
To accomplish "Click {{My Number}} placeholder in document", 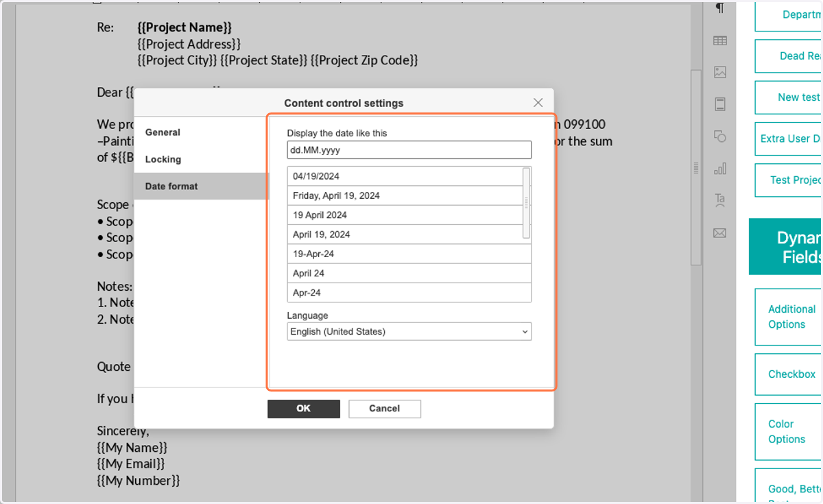I will click(139, 481).
